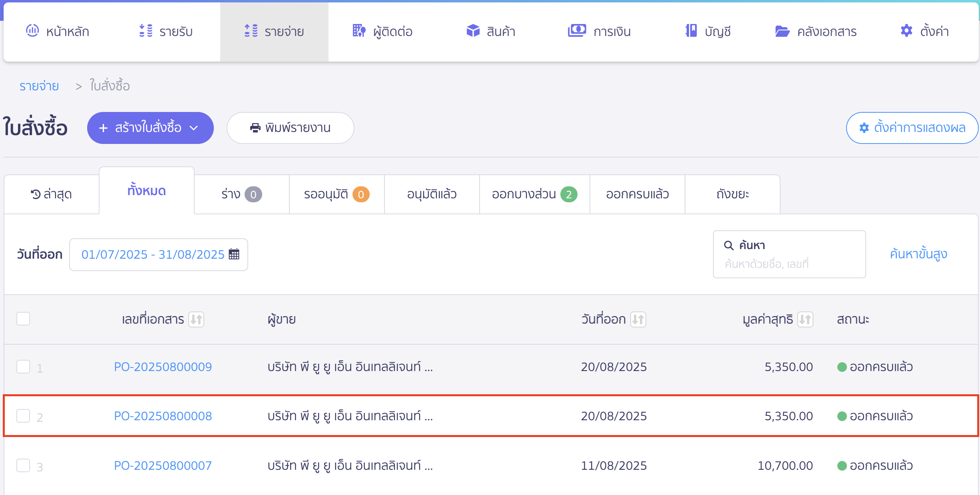Click in the ค้นหา search input field
The image size is (980, 495).
pyautogui.click(x=789, y=254)
